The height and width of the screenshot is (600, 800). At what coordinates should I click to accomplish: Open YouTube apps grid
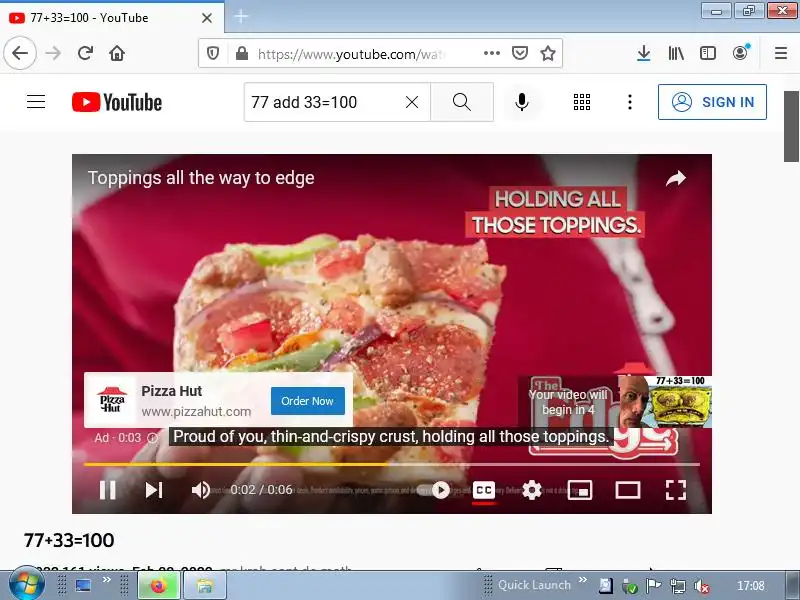[582, 102]
